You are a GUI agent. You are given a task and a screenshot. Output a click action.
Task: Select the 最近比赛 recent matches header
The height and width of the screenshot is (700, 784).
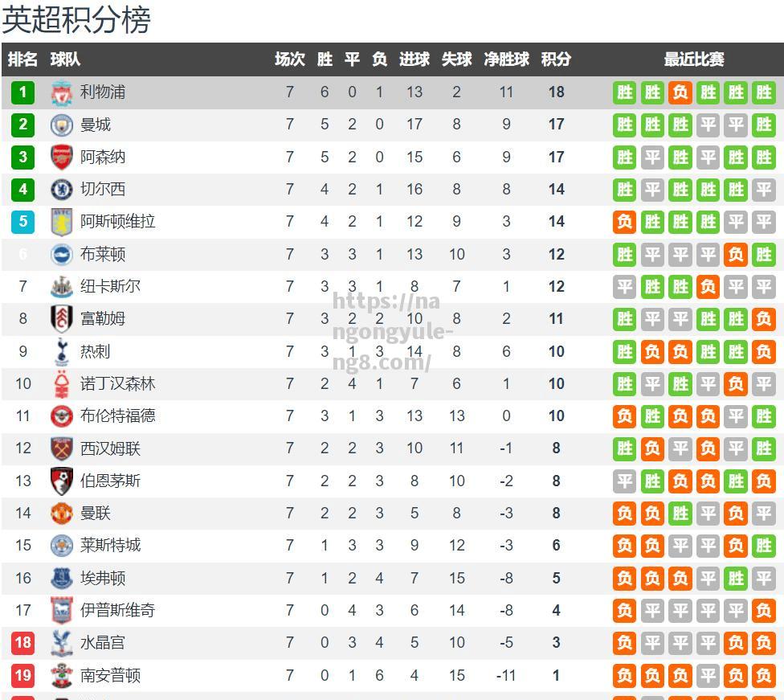point(694,59)
